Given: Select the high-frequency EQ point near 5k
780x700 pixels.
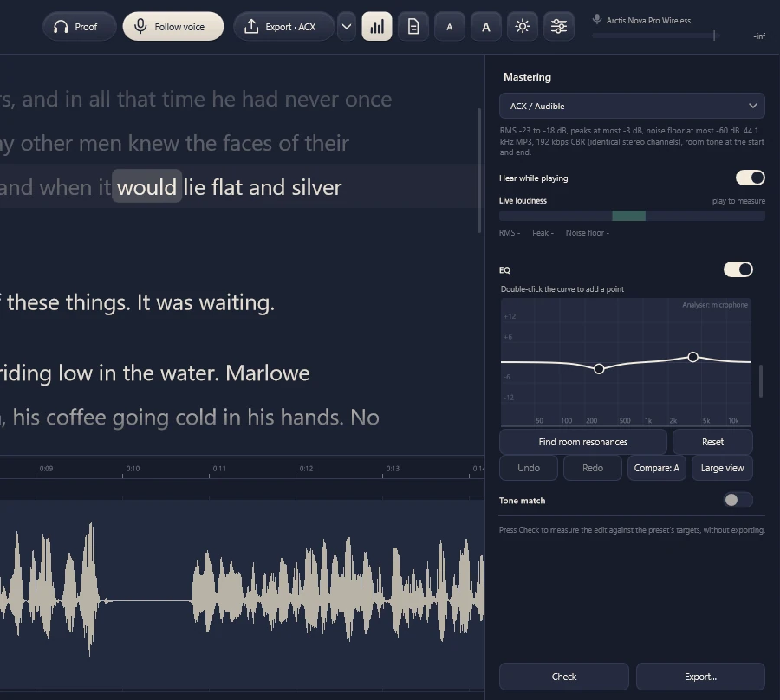Looking at the screenshot, I should click(x=692, y=357).
